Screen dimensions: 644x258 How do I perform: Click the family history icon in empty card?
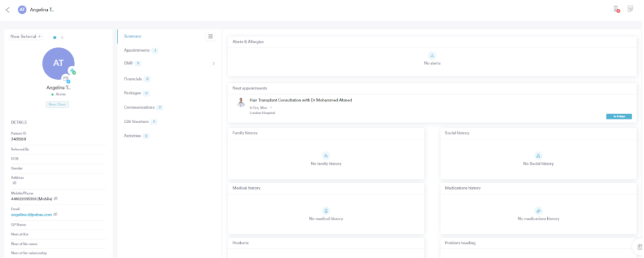[326, 155]
